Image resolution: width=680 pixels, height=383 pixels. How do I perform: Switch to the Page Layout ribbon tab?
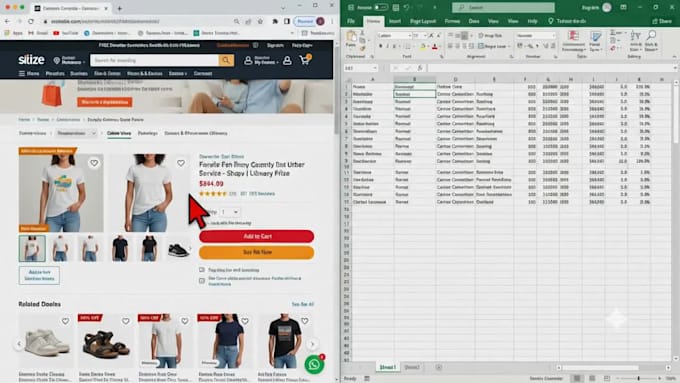point(422,21)
